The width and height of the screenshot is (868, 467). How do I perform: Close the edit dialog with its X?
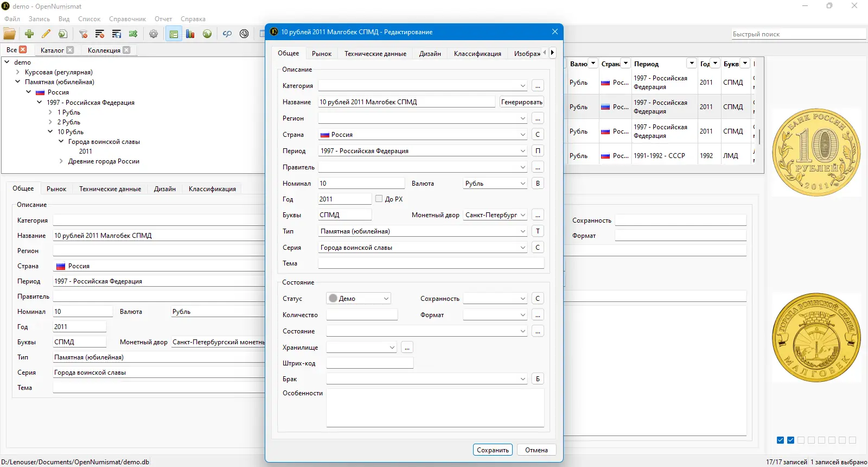554,31
